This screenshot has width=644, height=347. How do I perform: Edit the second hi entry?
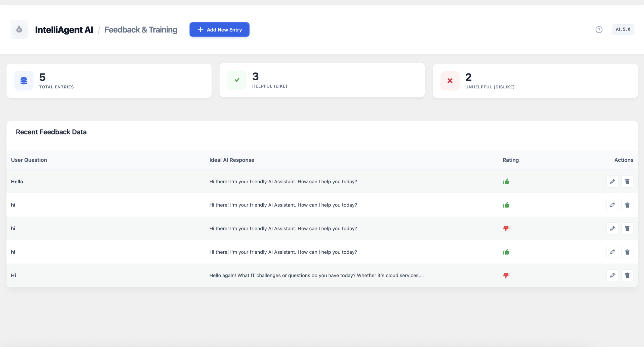(x=613, y=205)
